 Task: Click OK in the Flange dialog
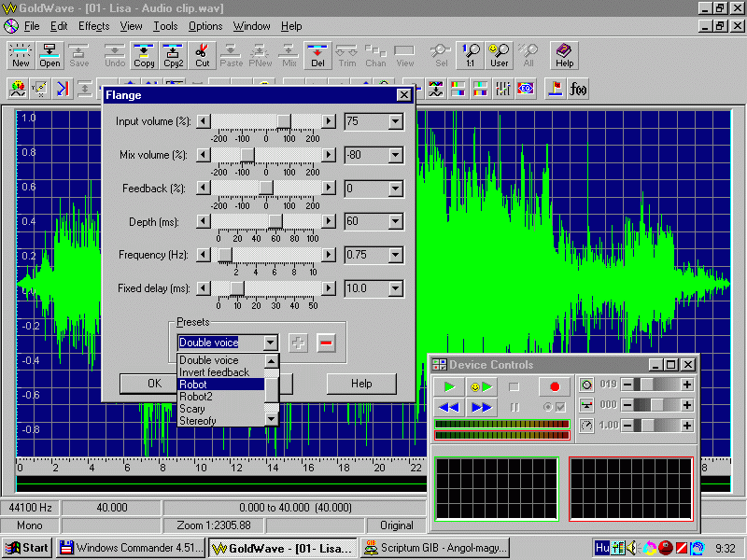click(148, 384)
